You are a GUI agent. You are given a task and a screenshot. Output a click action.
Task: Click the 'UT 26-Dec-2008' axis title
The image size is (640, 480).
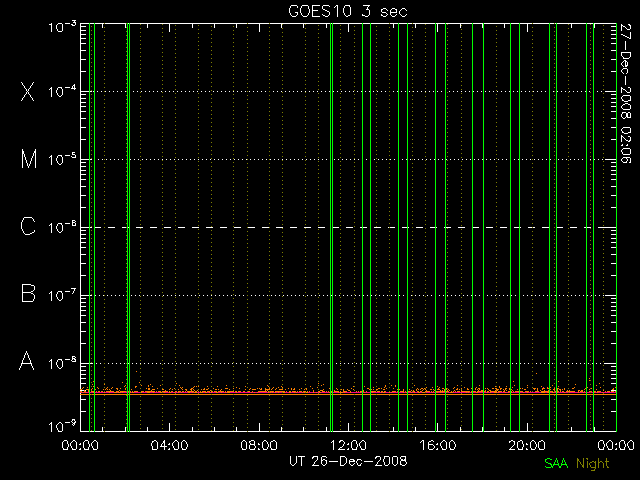tap(348, 461)
